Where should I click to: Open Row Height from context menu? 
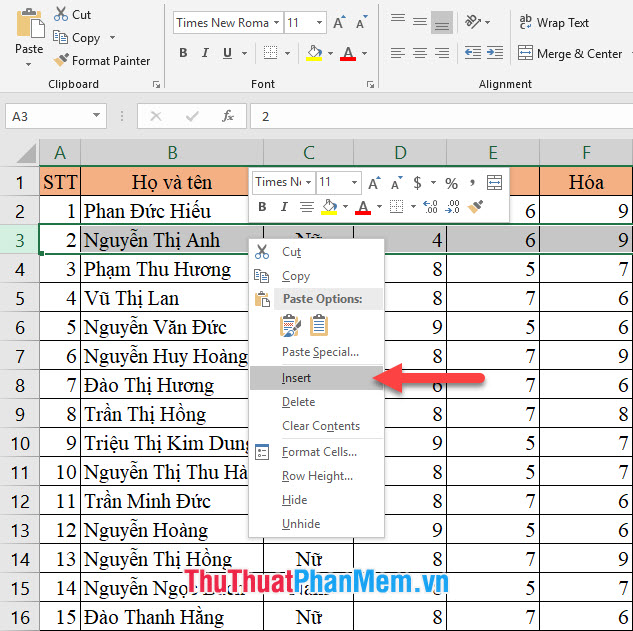(316, 476)
